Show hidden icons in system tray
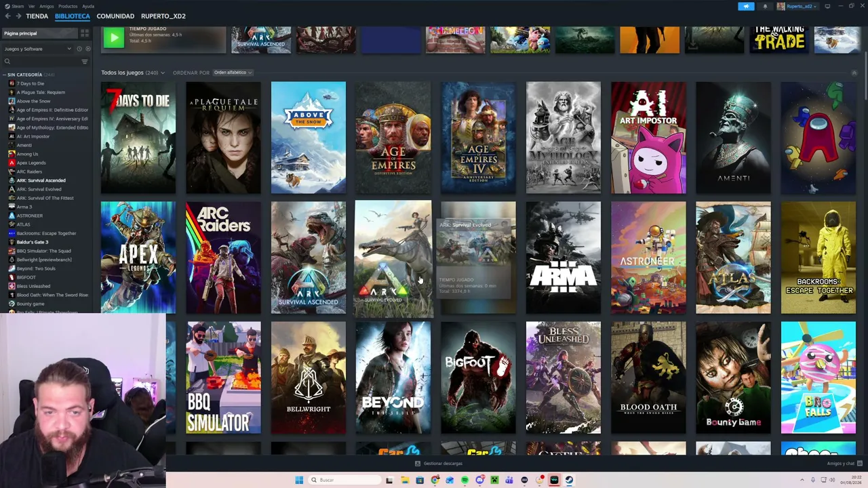Screen dimensions: 868x488 (x=802, y=480)
